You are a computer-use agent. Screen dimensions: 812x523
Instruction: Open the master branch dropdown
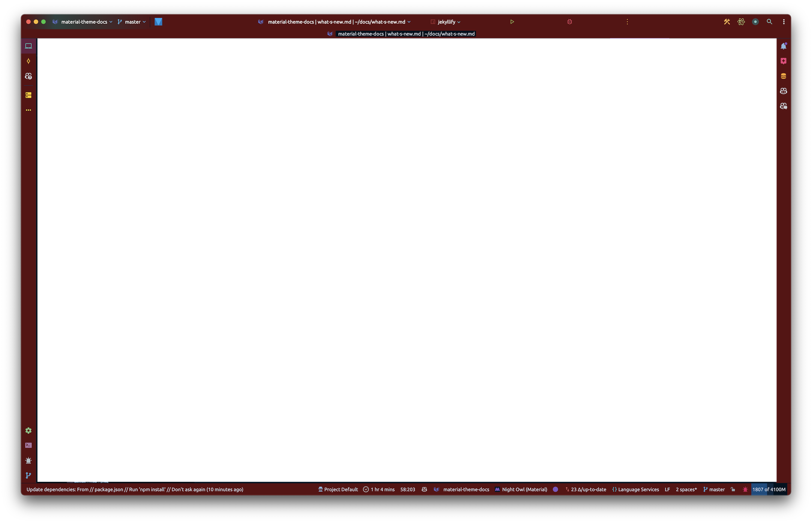(x=132, y=22)
